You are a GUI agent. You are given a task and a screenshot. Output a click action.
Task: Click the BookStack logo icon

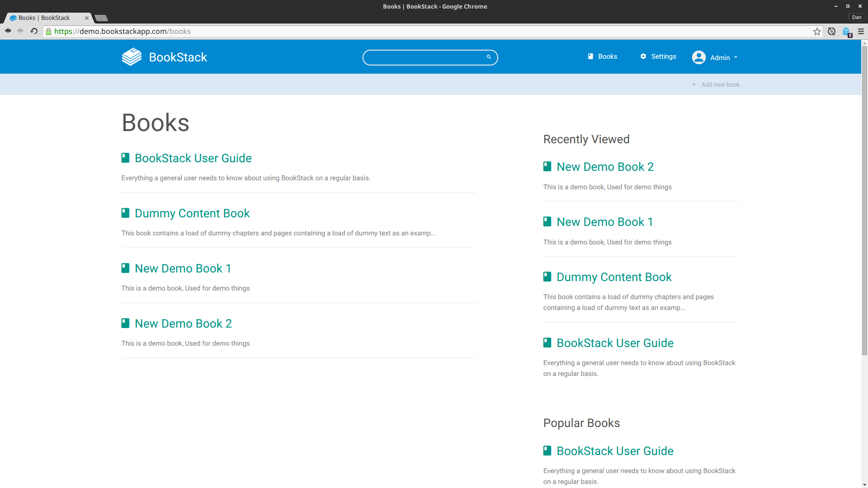132,57
